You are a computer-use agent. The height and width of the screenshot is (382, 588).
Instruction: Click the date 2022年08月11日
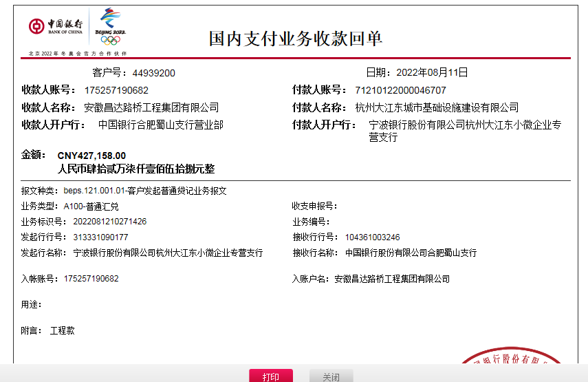tap(431, 72)
